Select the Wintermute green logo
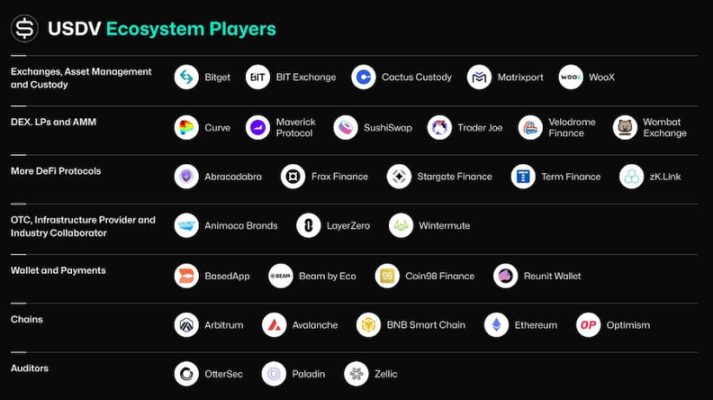713x400 pixels. tap(401, 225)
